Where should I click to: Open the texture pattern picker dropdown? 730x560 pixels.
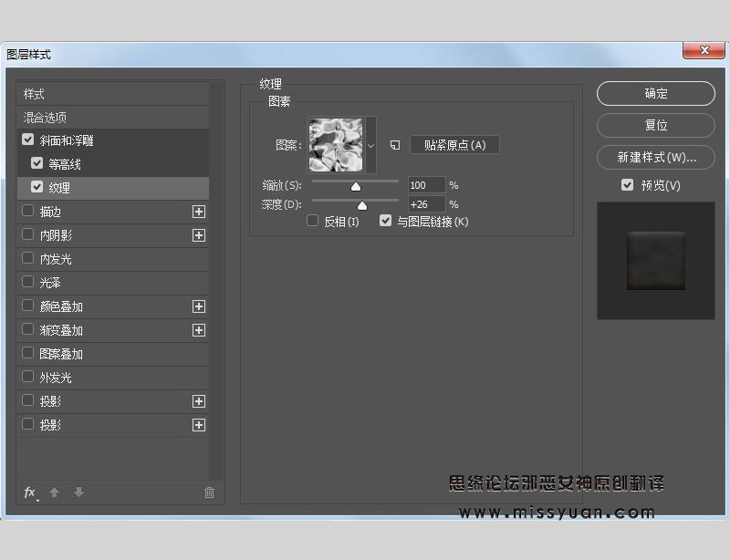[x=373, y=144]
